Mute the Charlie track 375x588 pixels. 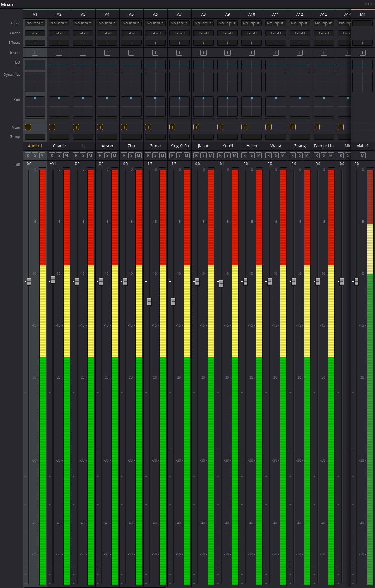pos(66,155)
